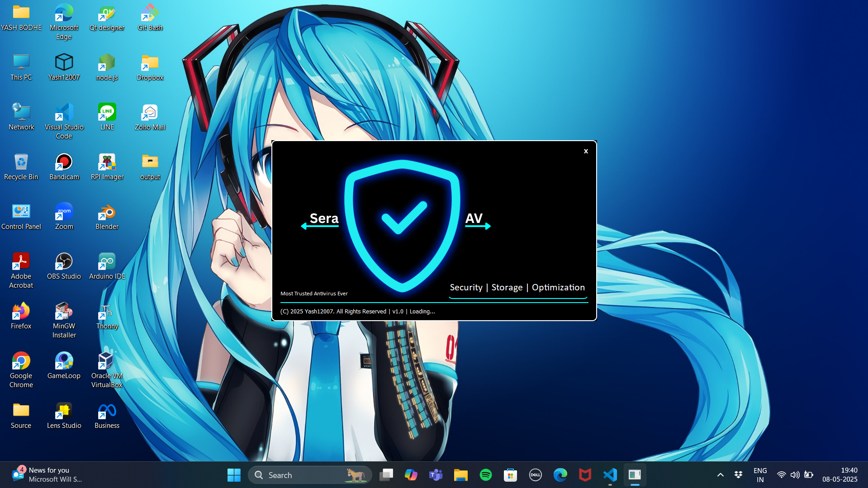Select the Blender desktop shortcut
The height and width of the screenshot is (488, 868).
tap(107, 217)
